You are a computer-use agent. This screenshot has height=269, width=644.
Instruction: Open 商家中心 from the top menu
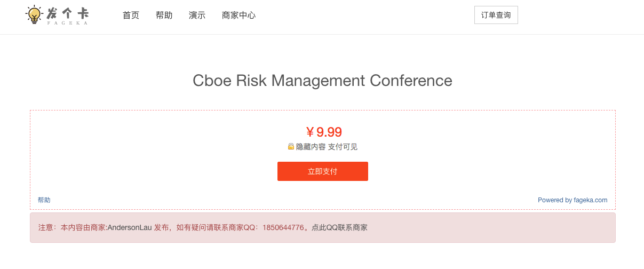click(x=238, y=15)
